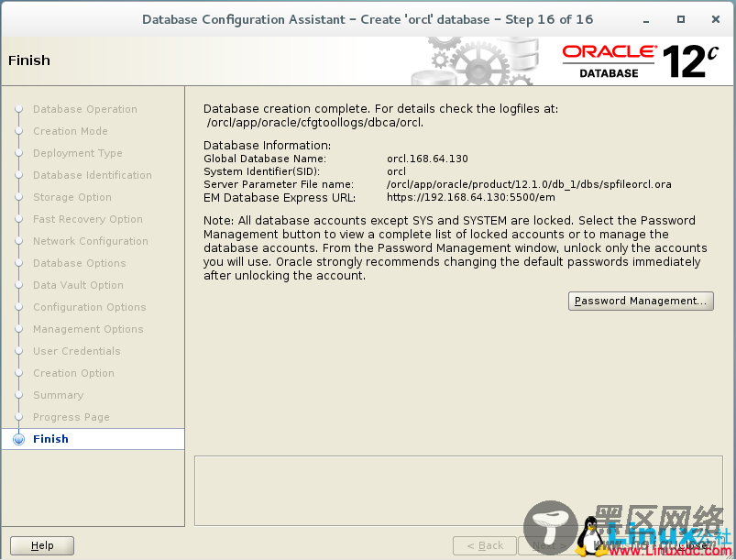Select Fast Recovery Option step
Viewport: 736px width, 560px height.
point(88,219)
